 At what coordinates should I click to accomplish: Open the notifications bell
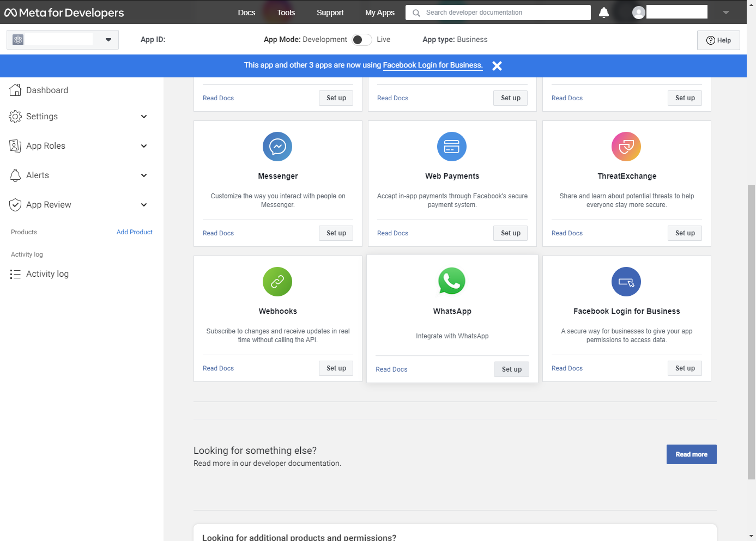(604, 13)
